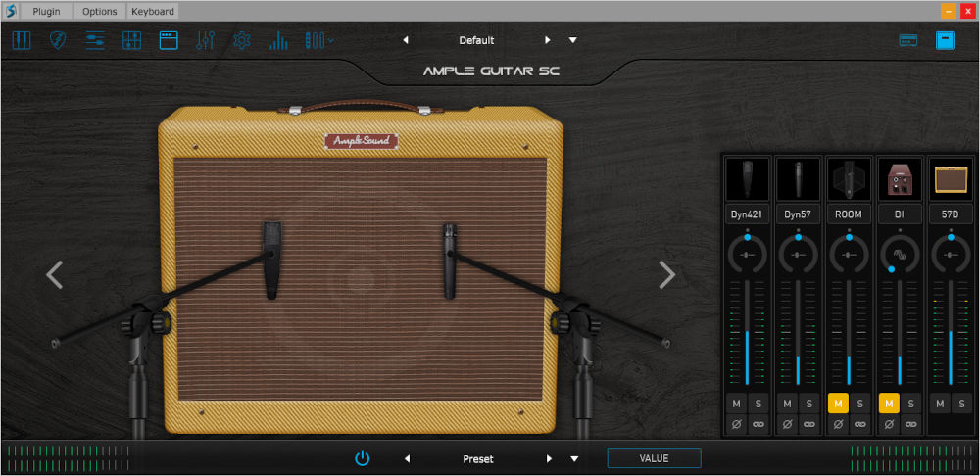Screen dimensions: 980x476
Task: Click the Dyn57 channel label
Action: tap(798, 214)
